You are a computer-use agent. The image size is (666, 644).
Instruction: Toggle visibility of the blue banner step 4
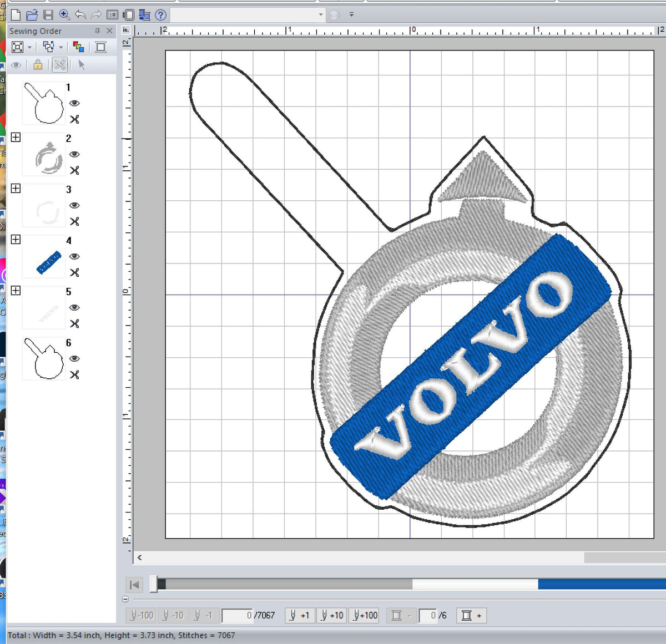coord(74,256)
